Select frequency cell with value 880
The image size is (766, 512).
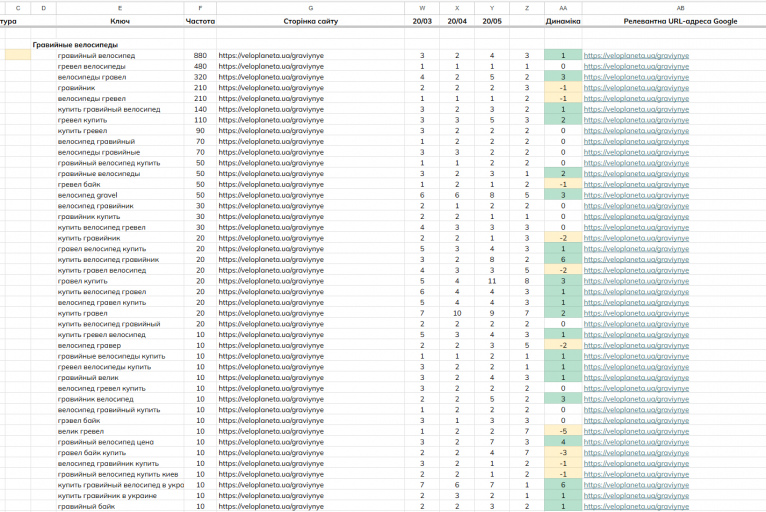click(200, 56)
